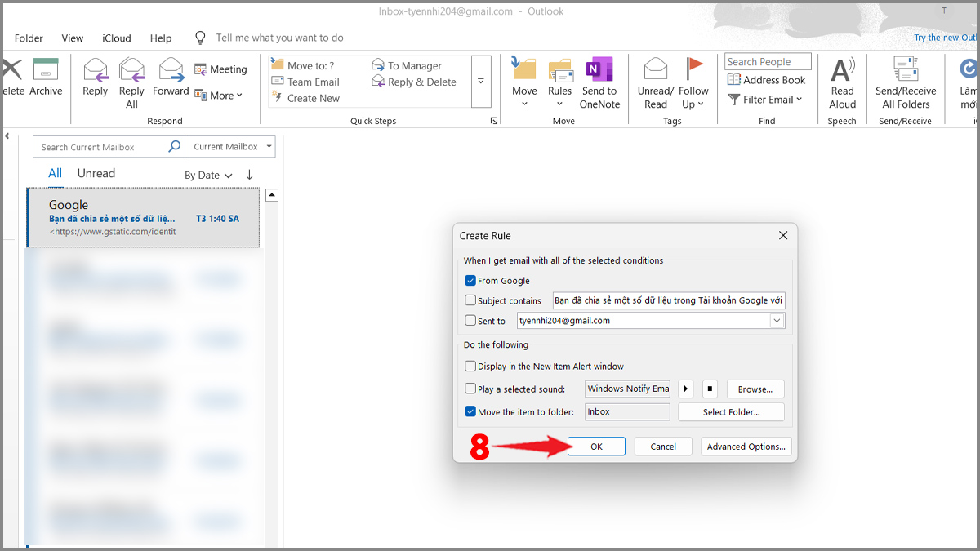Reverse sort order with the arrow
980x551 pixels.
coord(250,175)
